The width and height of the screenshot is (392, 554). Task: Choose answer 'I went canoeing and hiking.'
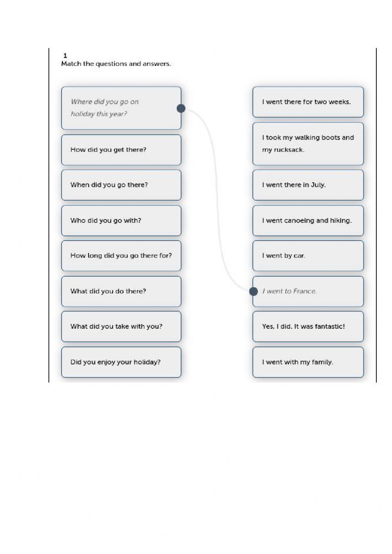point(308,221)
